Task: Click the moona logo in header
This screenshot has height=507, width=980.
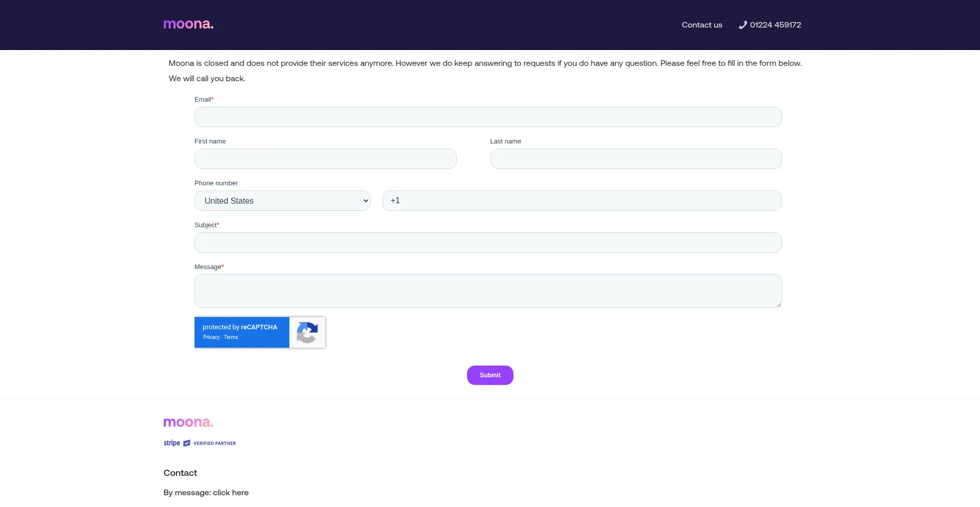Action: tap(188, 24)
